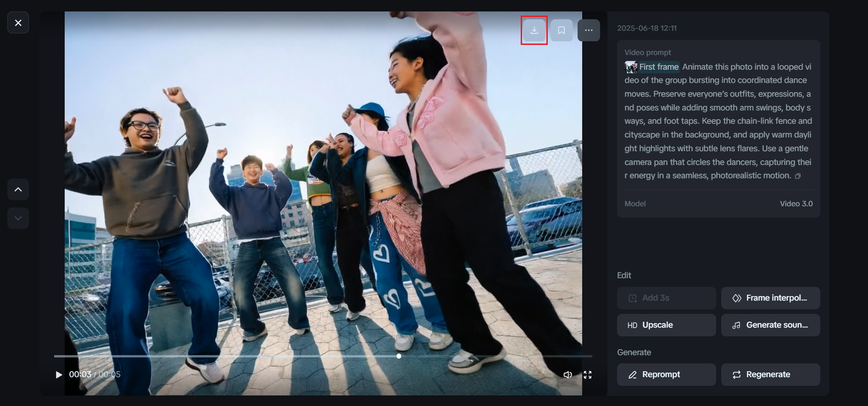Click the 00:05 total duration text
This screenshot has width=868, height=406.
[x=109, y=374]
